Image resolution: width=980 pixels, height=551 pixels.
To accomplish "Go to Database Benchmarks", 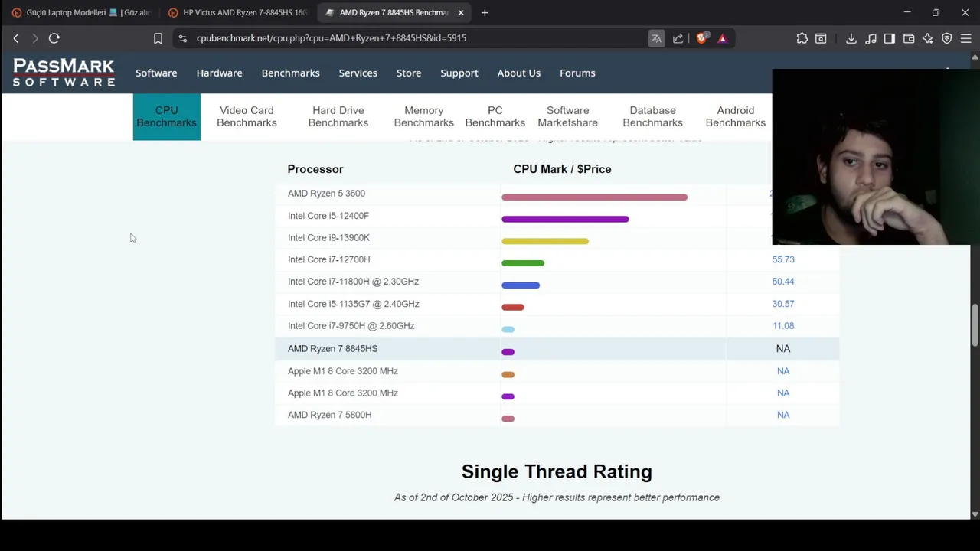I will [652, 116].
